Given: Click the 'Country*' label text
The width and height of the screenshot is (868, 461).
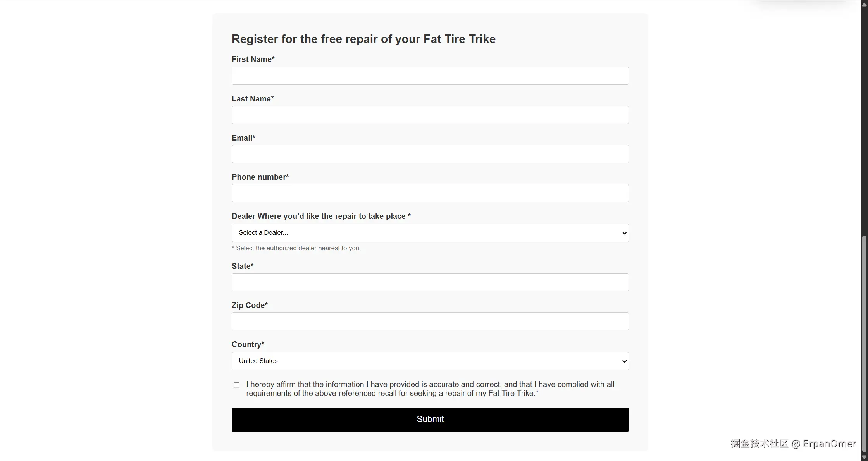Looking at the screenshot, I should point(248,344).
